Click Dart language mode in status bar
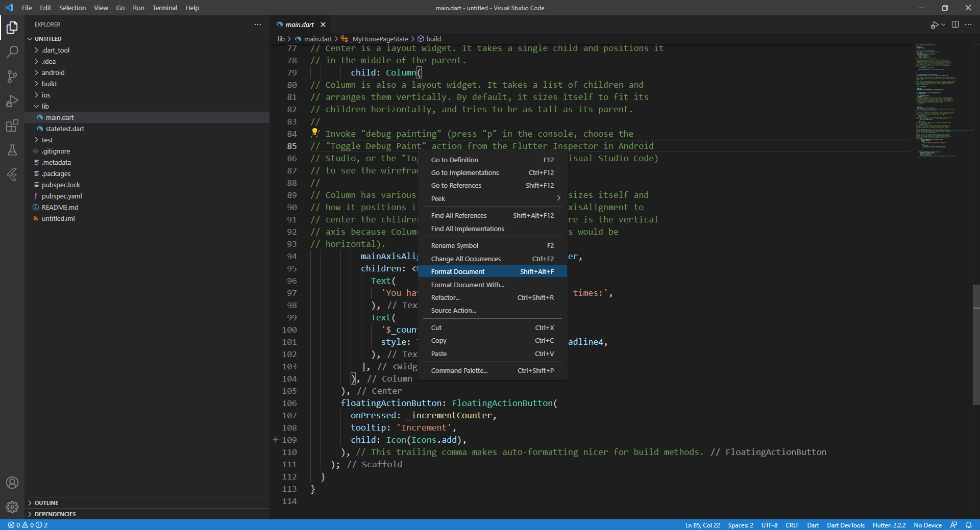 click(x=813, y=525)
